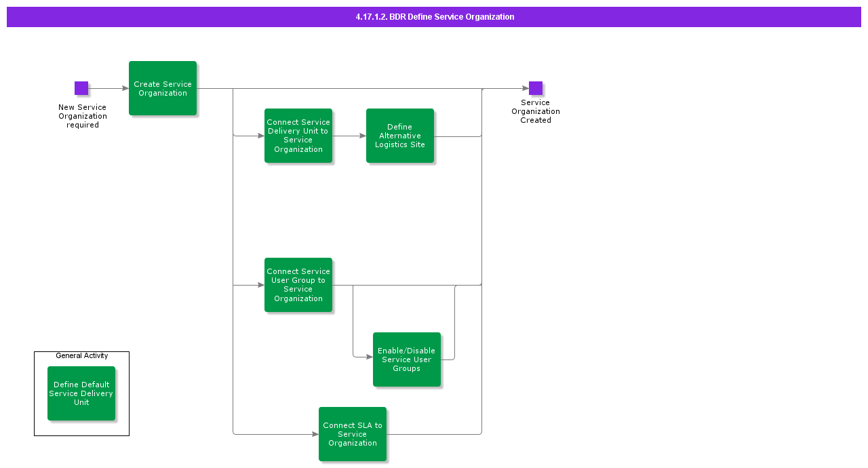Select the Enable/Disable Service User Groups activity
Image resolution: width=868 pixels, height=468 pixels.
click(407, 359)
